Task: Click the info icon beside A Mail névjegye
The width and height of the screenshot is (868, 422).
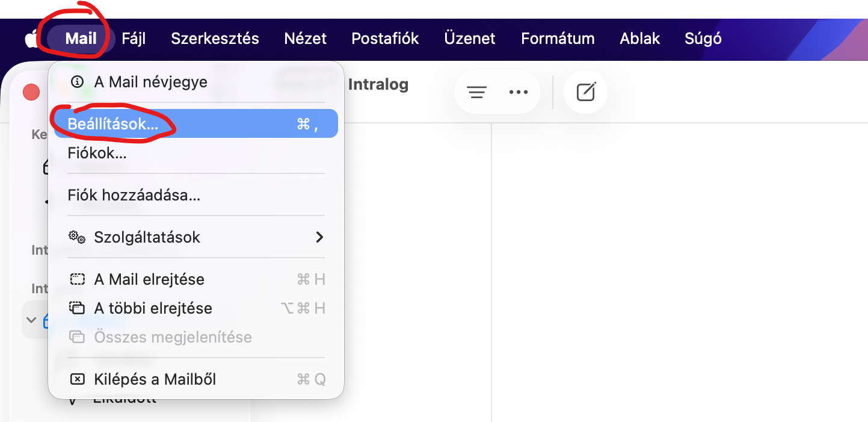Action: click(77, 81)
